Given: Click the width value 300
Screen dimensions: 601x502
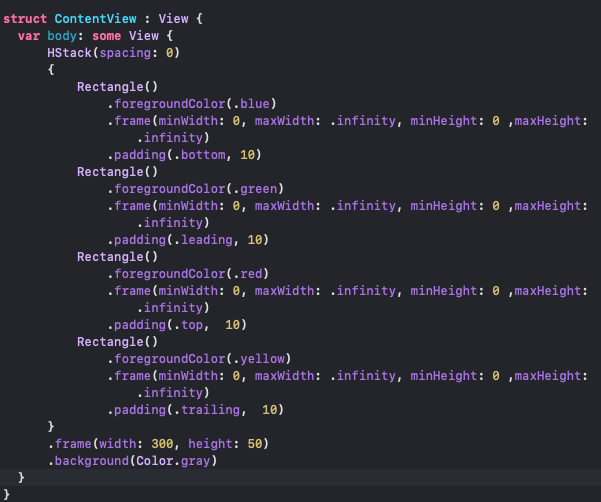Looking at the screenshot, I should (163, 444).
